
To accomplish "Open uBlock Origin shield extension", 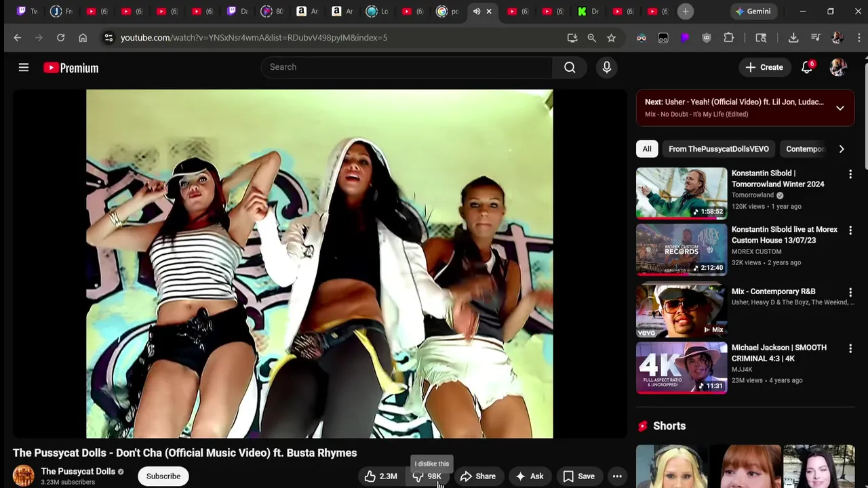I will click(707, 38).
